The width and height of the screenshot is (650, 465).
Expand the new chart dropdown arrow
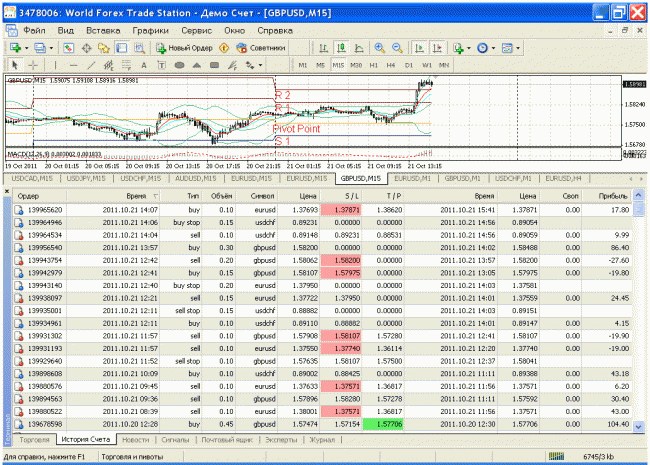click(x=27, y=48)
